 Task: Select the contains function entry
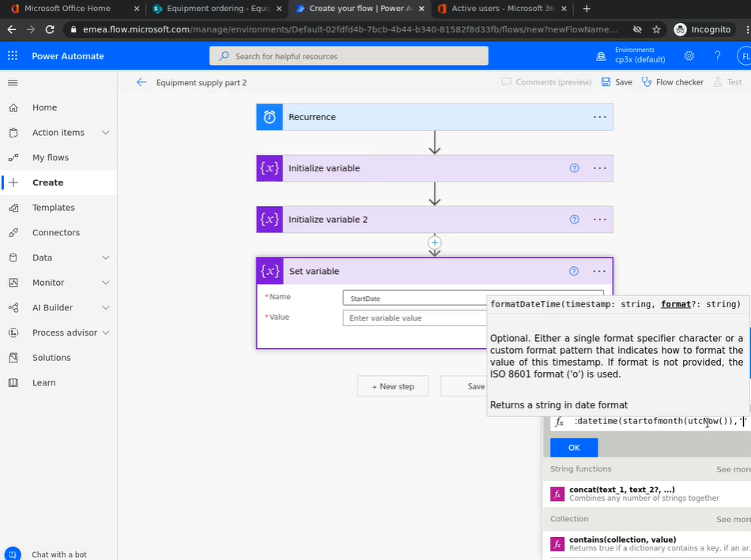[x=647, y=543]
